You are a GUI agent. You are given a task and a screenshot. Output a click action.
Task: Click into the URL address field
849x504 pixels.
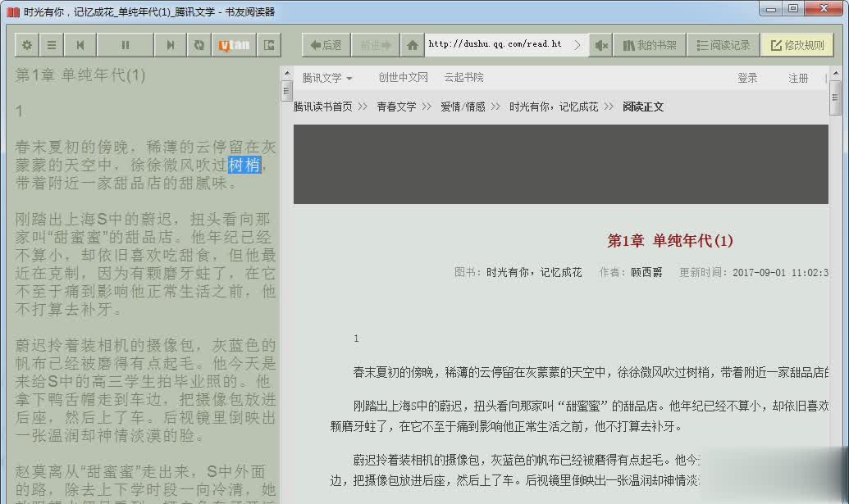[x=496, y=44]
